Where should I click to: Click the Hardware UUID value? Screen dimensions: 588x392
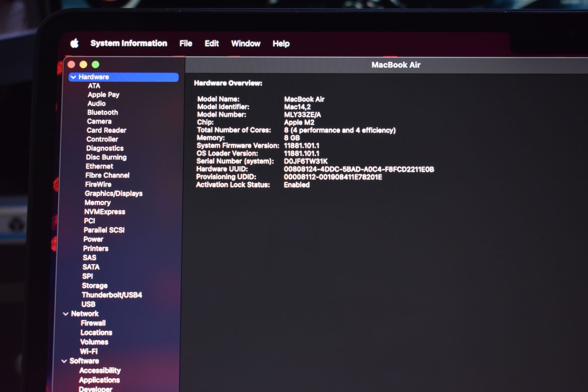pos(359,169)
